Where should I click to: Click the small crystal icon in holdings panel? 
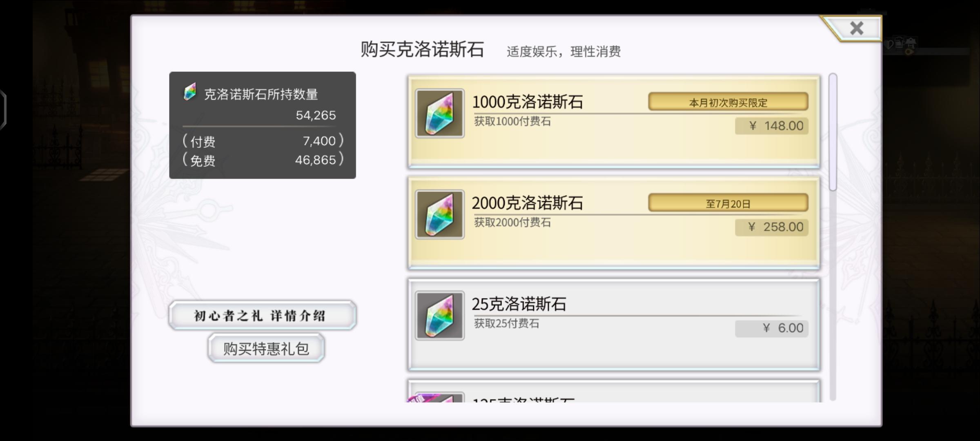click(x=190, y=92)
